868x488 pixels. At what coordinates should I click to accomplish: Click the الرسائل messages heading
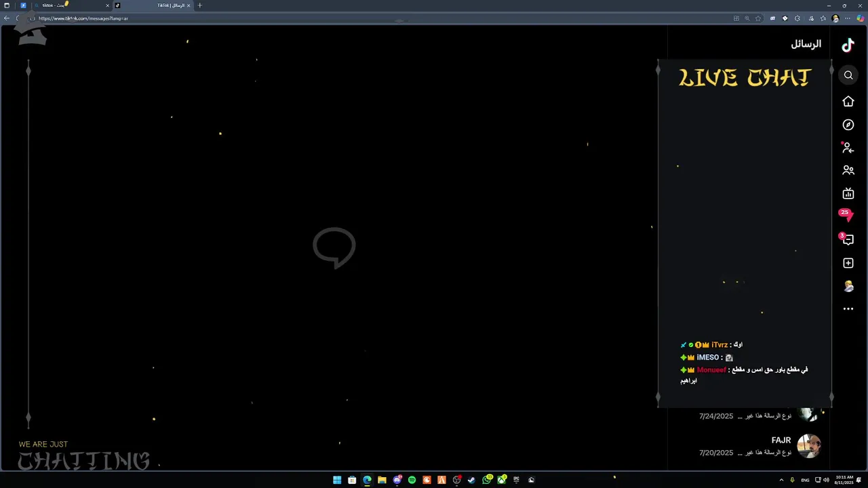806,44
